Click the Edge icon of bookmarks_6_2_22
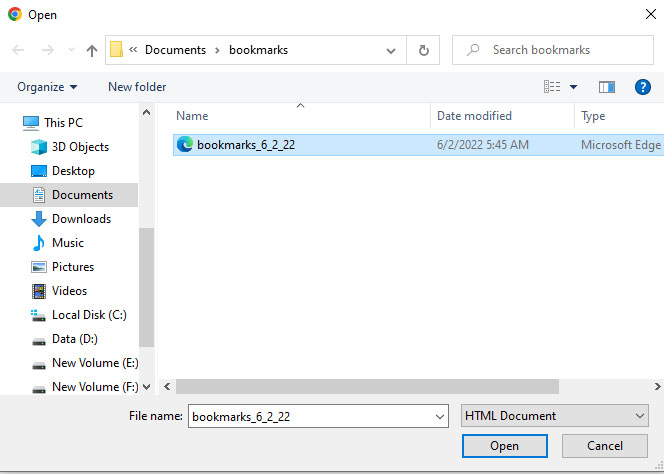The image size is (664, 474). point(185,144)
